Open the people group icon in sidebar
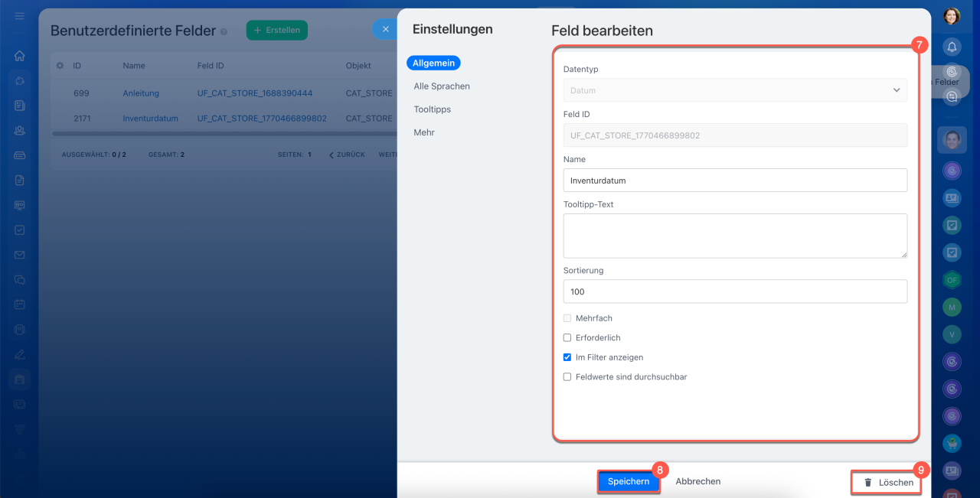Screen dimensions: 980x498 point(20,130)
